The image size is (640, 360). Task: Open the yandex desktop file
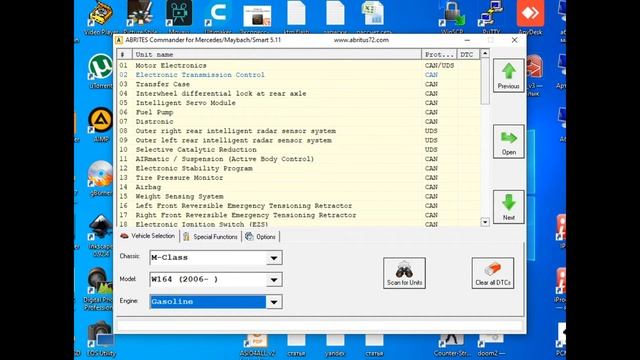(335, 345)
